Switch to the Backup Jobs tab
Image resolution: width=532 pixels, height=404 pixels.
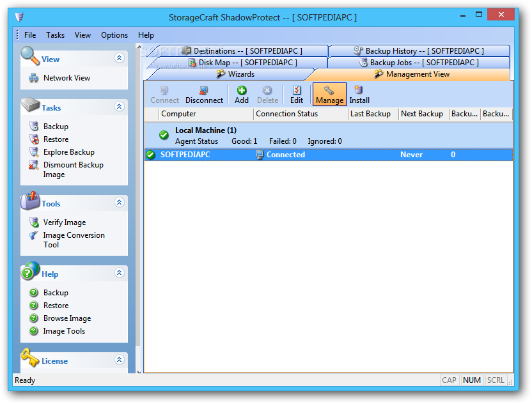coord(419,63)
